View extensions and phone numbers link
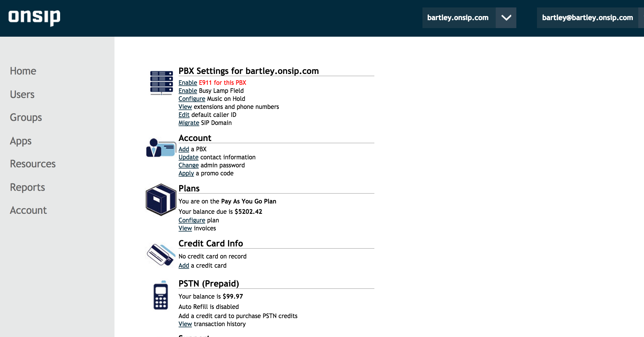The image size is (644, 337). click(185, 107)
